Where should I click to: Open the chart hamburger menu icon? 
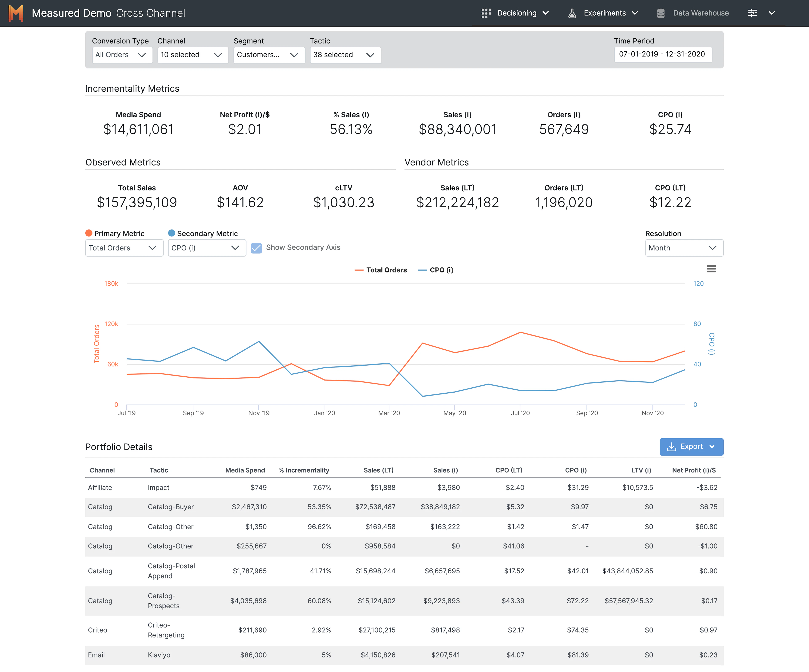pos(711,269)
